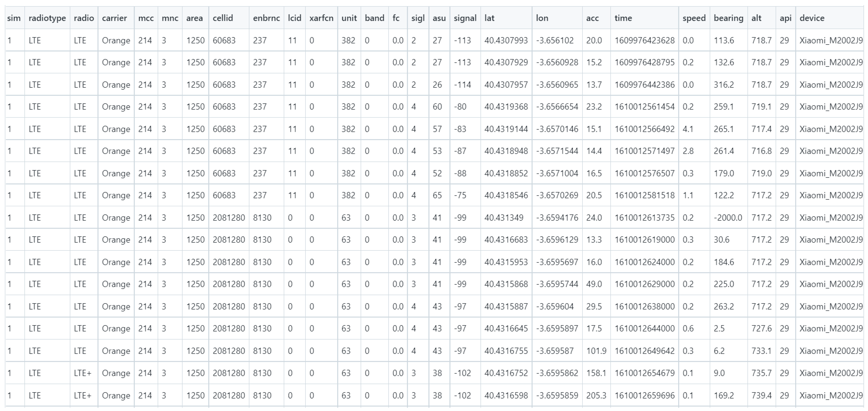Click accuracy cell 205.3
868x411 pixels.
[596, 396]
